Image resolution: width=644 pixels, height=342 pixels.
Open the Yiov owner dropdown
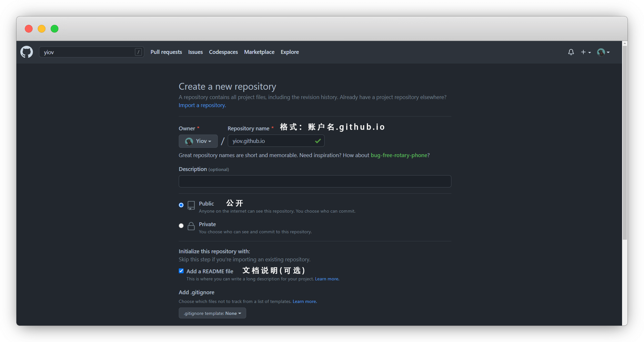pos(198,141)
